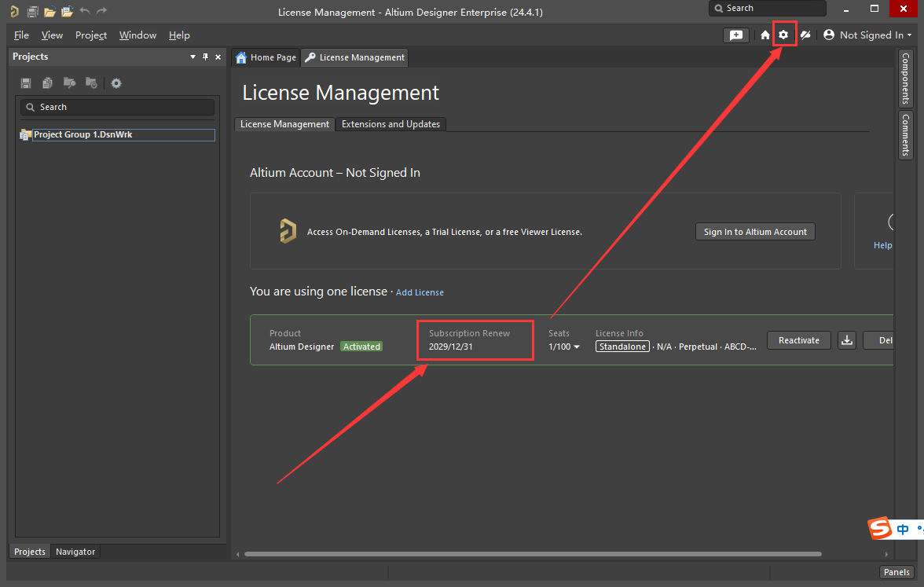Switch to the Home Page document tab
This screenshot has width=924, height=587.
point(266,57)
